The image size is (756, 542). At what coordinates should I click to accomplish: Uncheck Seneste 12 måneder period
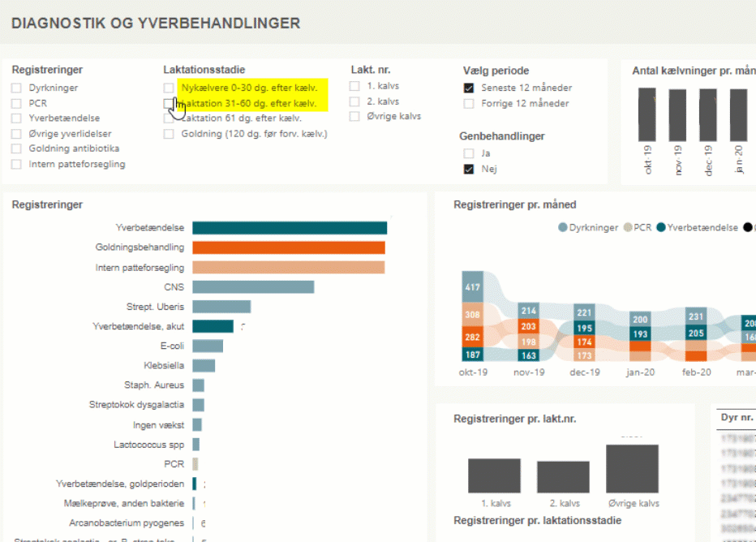(469, 88)
